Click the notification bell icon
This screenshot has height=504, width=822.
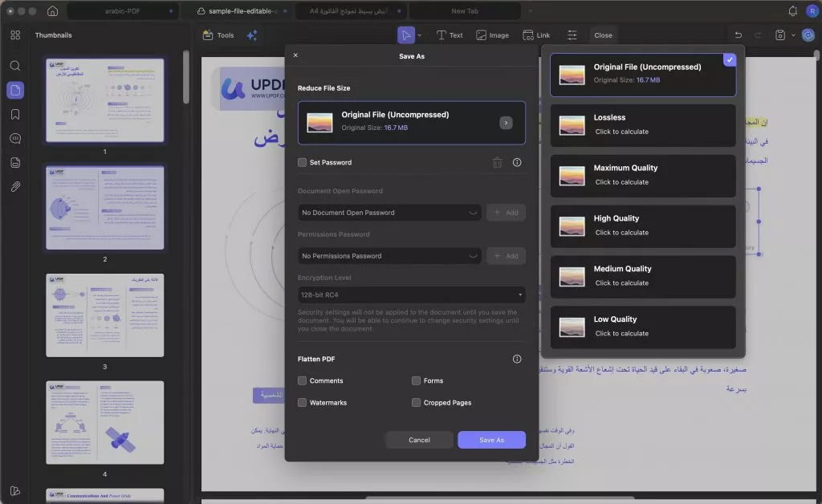pos(793,11)
